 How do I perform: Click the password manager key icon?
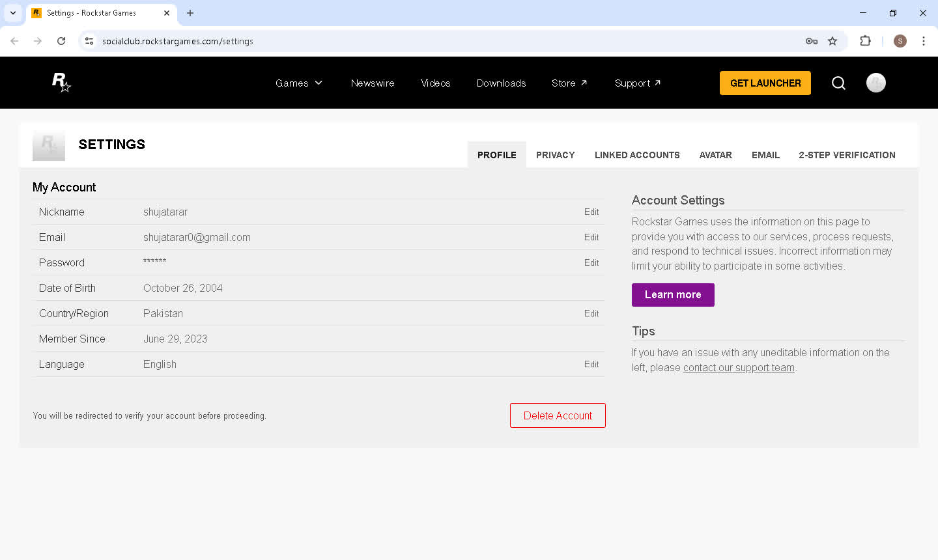811,41
